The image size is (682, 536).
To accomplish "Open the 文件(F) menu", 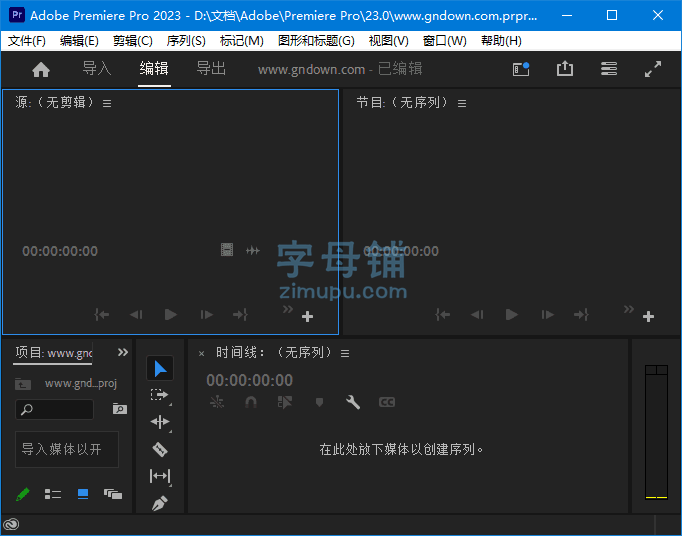I will pos(27,41).
